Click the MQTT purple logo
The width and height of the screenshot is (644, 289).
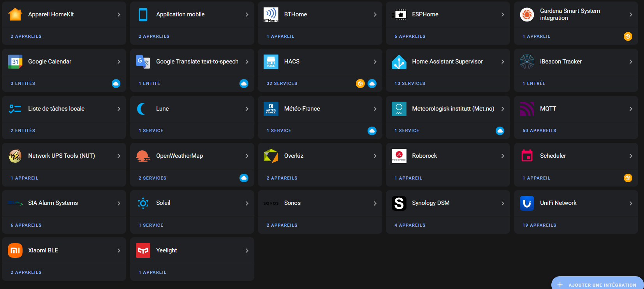[527, 109]
